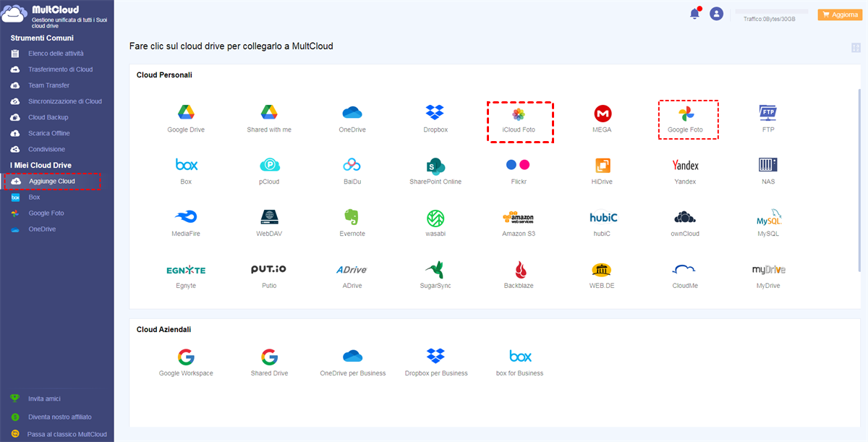Screen dimensions: 868x442
Task: Pick the Dropbox cloud icon
Action: coord(435,113)
